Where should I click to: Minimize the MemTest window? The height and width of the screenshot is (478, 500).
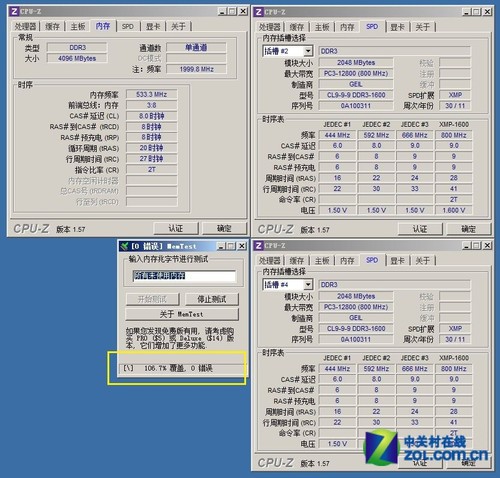click(221, 246)
